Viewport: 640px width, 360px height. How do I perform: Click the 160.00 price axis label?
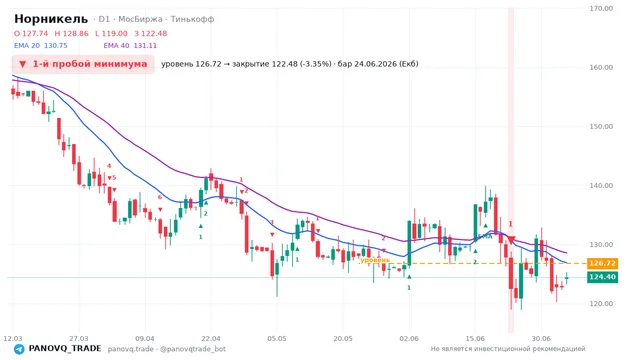(601, 67)
